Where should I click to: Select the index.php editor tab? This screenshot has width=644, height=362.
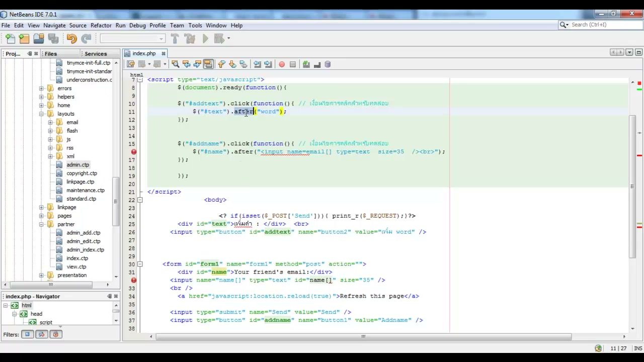pos(144,53)
